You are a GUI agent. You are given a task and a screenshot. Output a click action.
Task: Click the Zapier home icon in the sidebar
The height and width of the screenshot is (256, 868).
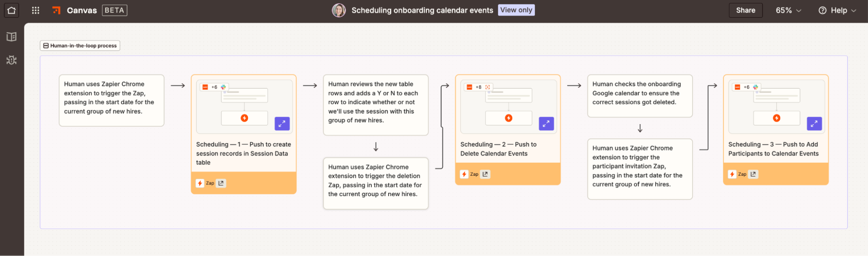coord(11,10)
